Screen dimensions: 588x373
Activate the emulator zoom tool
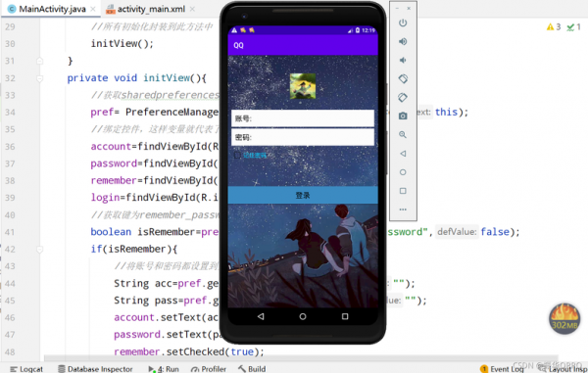[x=403, y=135]
